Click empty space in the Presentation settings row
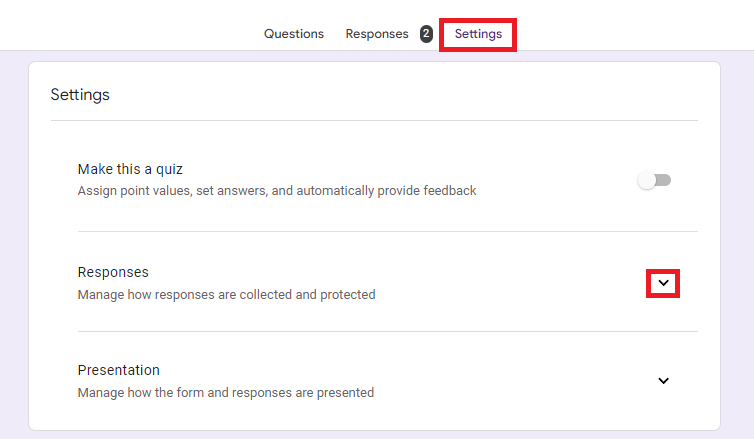Screen dimensions: 754x439 [500, 381]
